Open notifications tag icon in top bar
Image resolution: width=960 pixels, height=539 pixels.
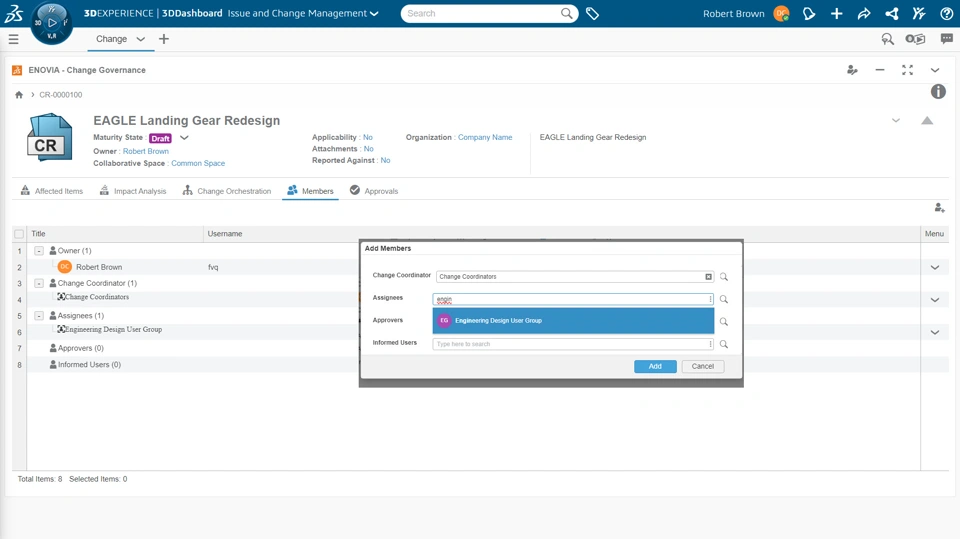809,13
